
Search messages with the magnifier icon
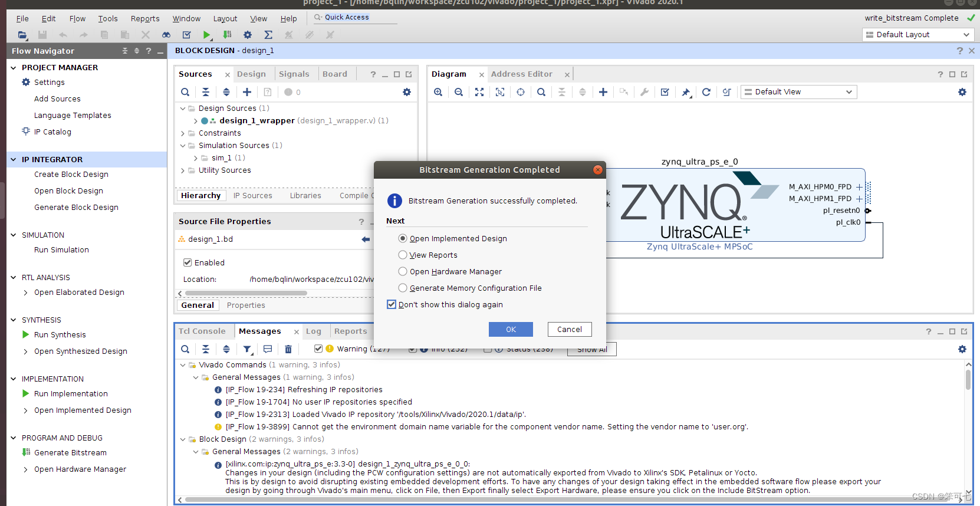tap(185, 349)
